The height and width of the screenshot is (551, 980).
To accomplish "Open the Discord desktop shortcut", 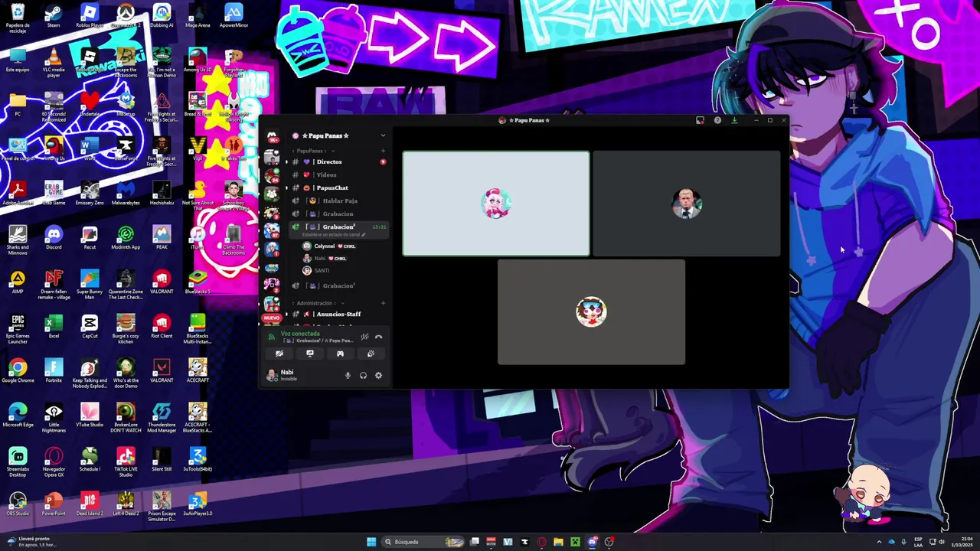I will [x=54, y=238].
